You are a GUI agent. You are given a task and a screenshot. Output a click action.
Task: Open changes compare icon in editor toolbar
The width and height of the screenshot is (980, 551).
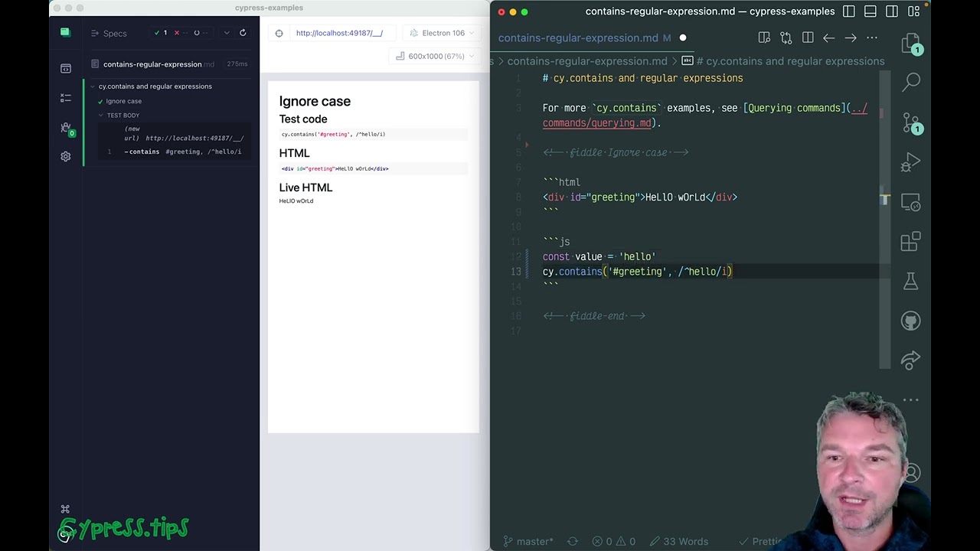click(x=786, y=37)
